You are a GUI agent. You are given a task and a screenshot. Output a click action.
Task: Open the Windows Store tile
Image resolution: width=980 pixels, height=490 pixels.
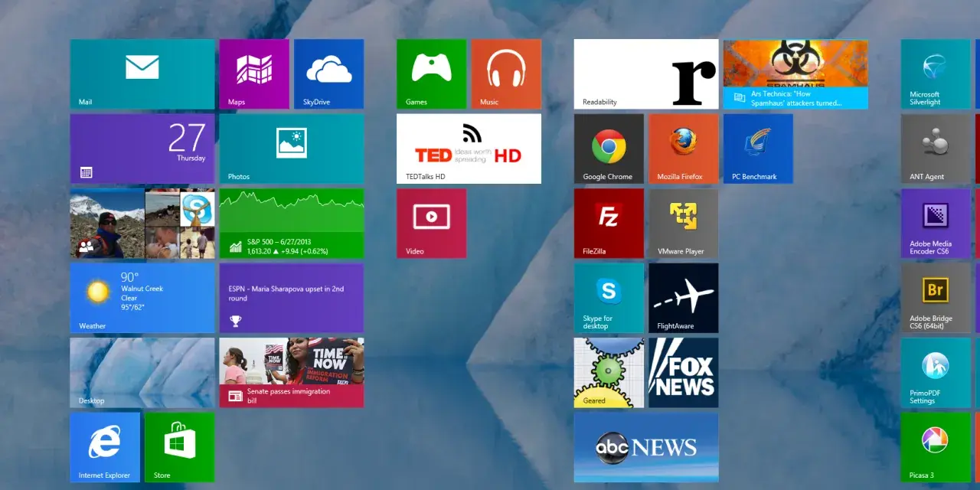(x=180, y=448)
